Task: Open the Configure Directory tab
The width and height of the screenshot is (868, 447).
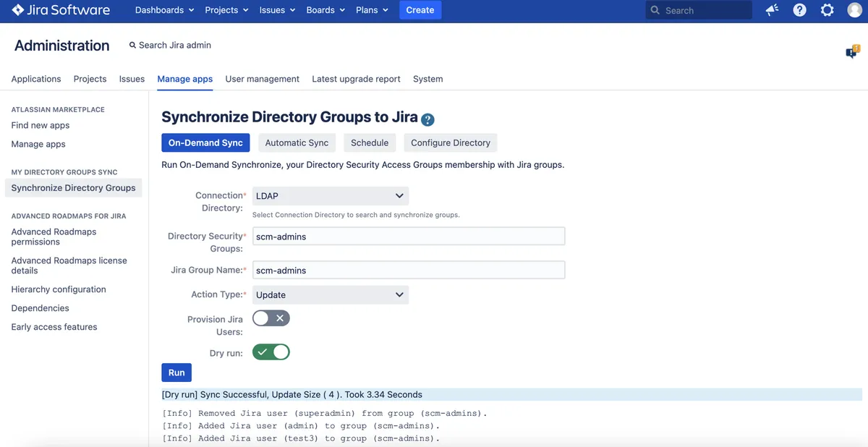Action: pos(451,142)
